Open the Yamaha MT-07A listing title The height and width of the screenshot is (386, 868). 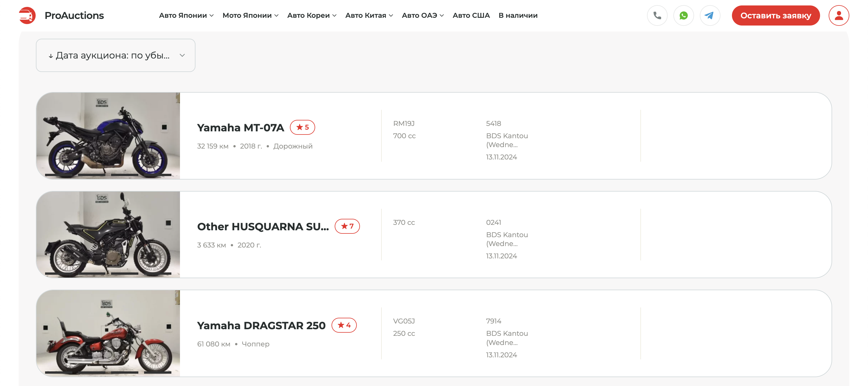(241, 128)
